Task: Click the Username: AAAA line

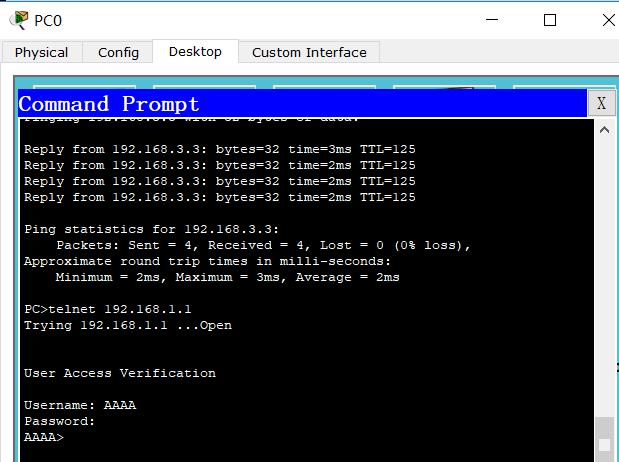Action: coord(80,405)
